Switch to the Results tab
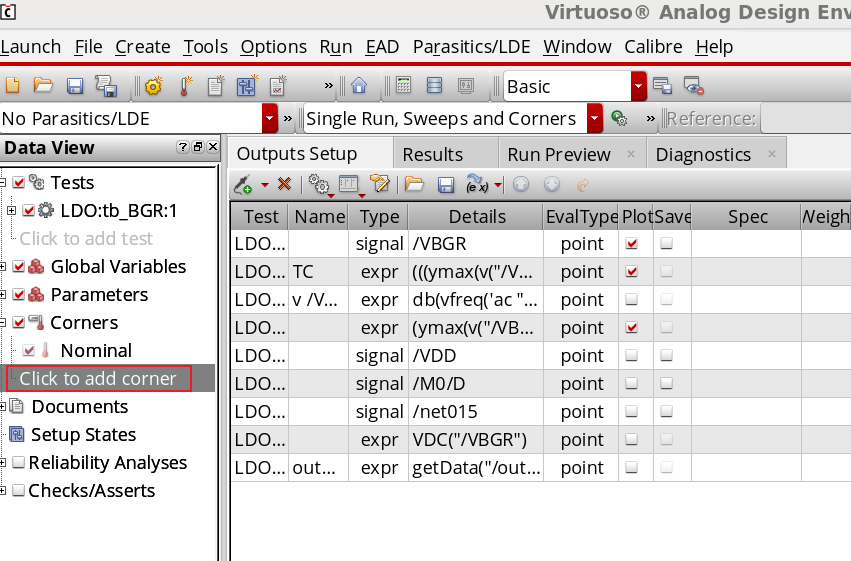 [x=433, y=155]
